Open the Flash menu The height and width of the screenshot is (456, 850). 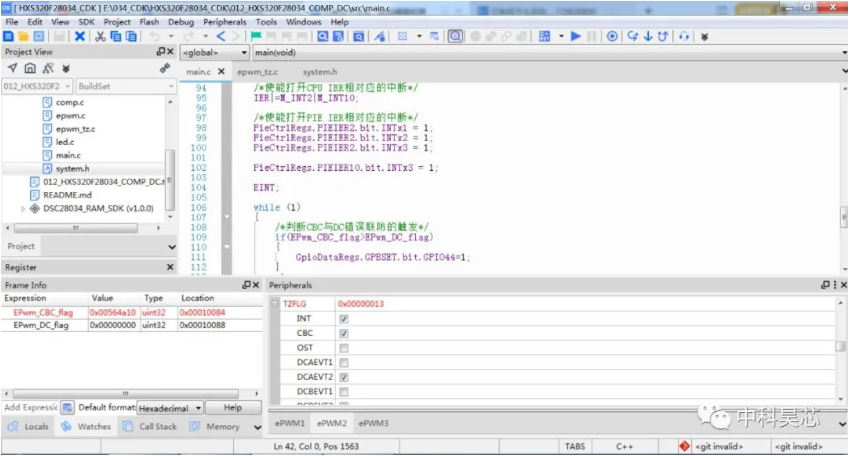coord(149,22)
